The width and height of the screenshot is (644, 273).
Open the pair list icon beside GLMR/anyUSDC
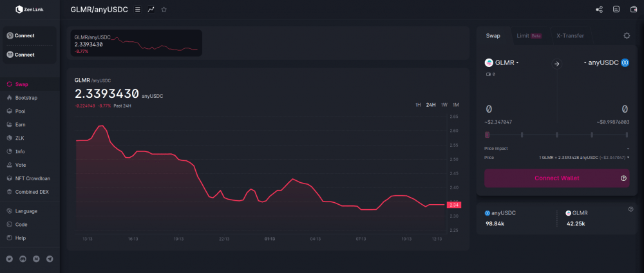click(138, 9)
